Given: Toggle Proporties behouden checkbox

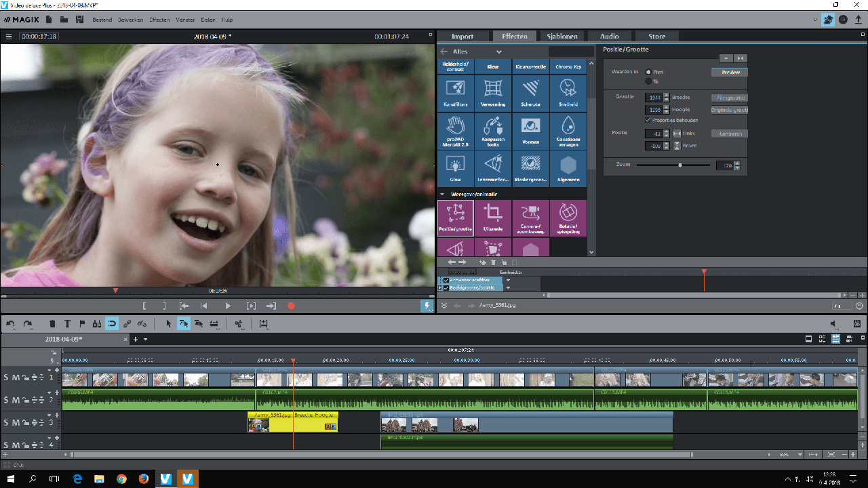Looking at the screenshot, I should tap(648, 120).
